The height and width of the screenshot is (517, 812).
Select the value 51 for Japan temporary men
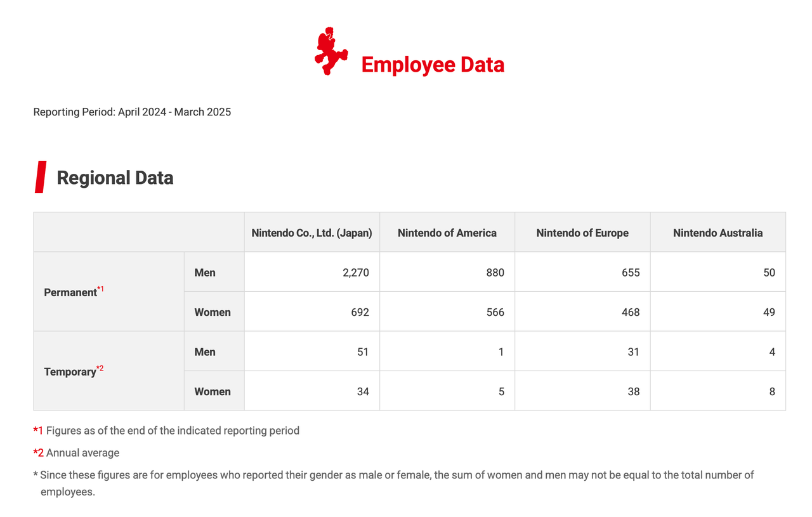(363, 352)
